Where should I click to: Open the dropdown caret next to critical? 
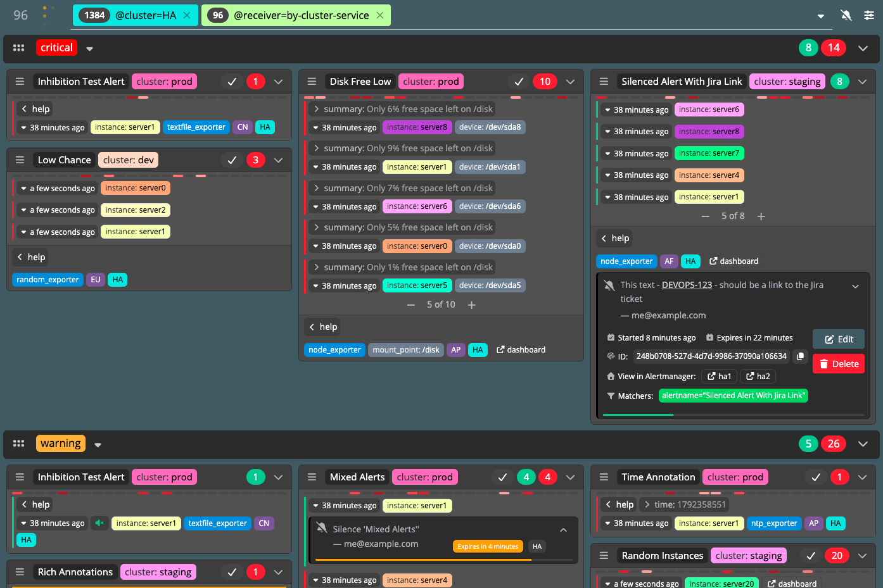(x=90, y=49)
